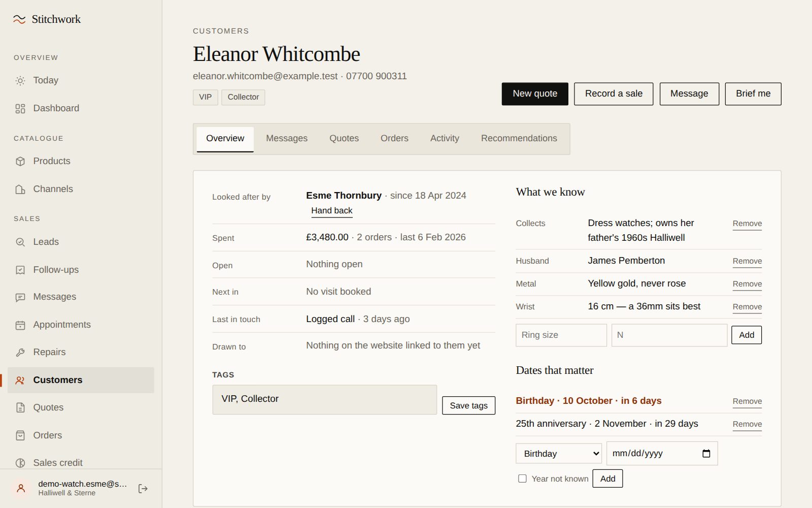Screen dimensions: 812x508
Task: Click the Appointments calendar icon
Action: (20, 325)
